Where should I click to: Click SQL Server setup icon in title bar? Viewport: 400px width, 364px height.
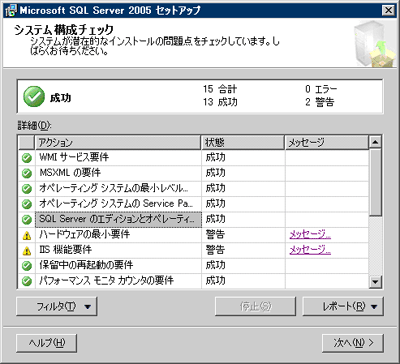pyautogui.click(x=11, y=10)
